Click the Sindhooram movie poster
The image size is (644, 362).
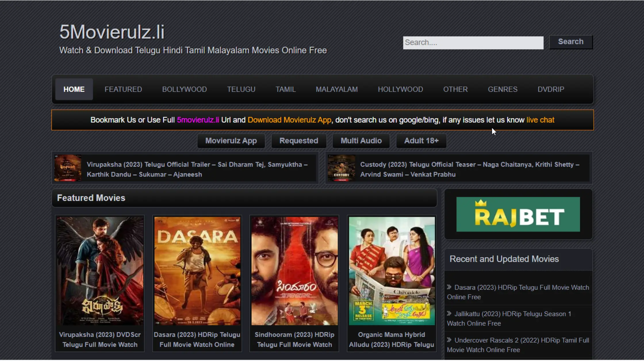294,271
